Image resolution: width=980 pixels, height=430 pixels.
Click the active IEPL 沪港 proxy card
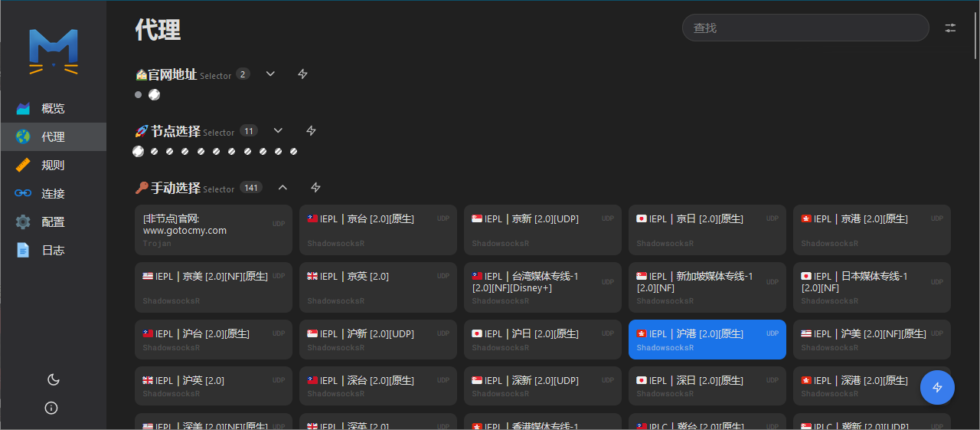pos(707,340)
